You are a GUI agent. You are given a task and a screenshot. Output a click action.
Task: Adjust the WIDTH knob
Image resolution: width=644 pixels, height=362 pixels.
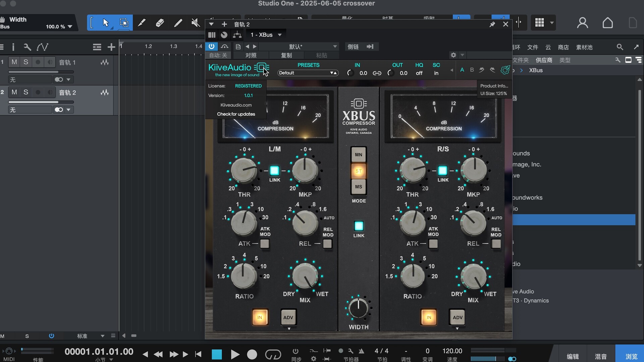[358, 308]
